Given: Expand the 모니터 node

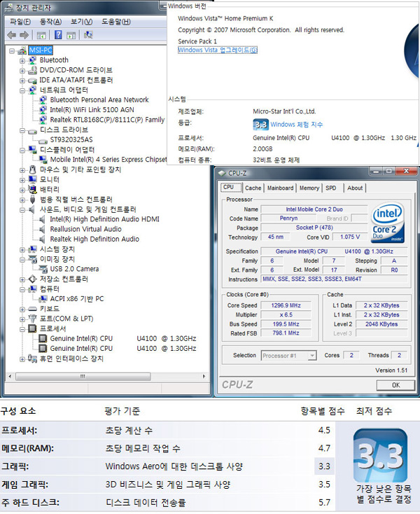Looking at the screenshot, I should click(22, 180).
